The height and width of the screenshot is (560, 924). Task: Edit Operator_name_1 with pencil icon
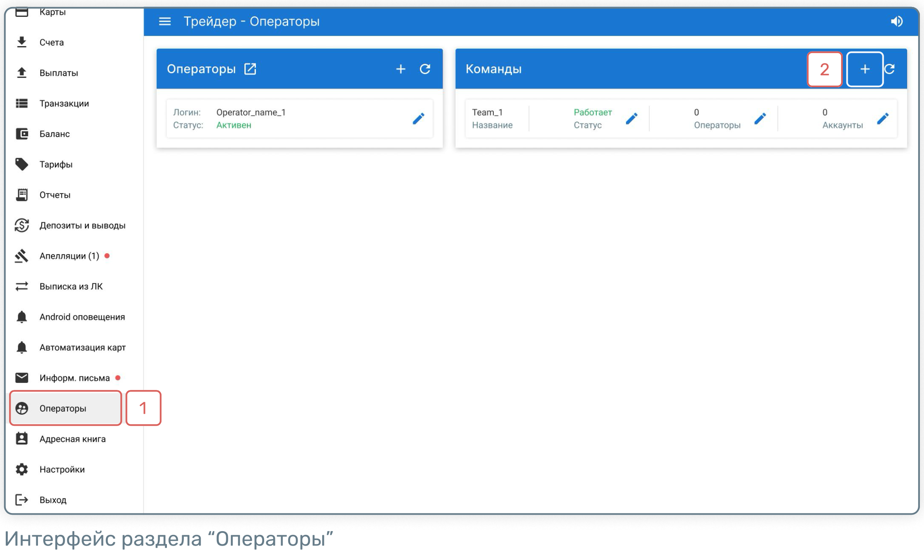[418, 119]
